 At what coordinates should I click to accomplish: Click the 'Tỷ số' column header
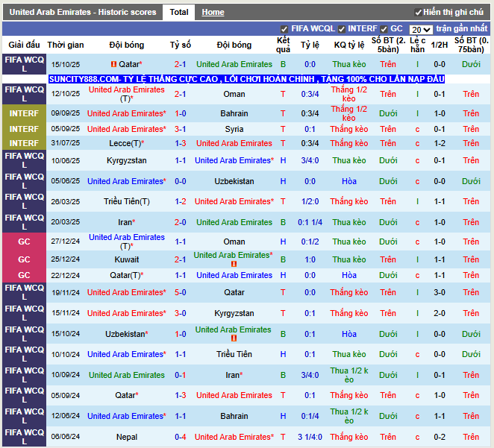[180, 45]
